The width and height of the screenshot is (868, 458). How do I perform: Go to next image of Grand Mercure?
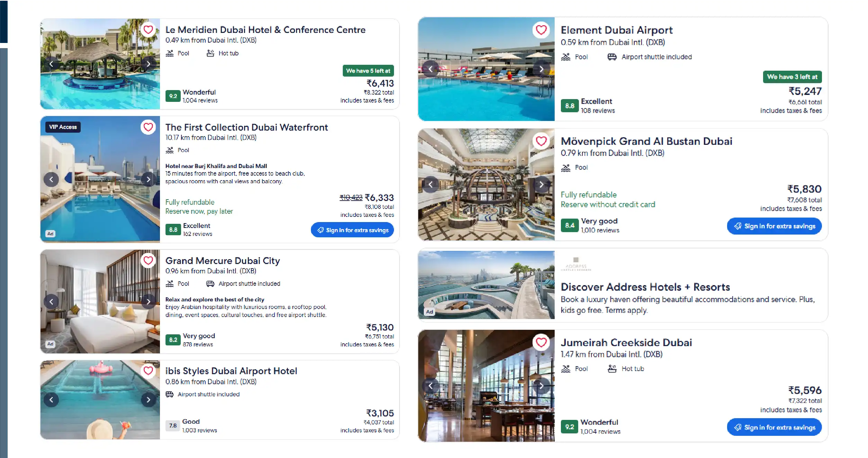[148, 302]
